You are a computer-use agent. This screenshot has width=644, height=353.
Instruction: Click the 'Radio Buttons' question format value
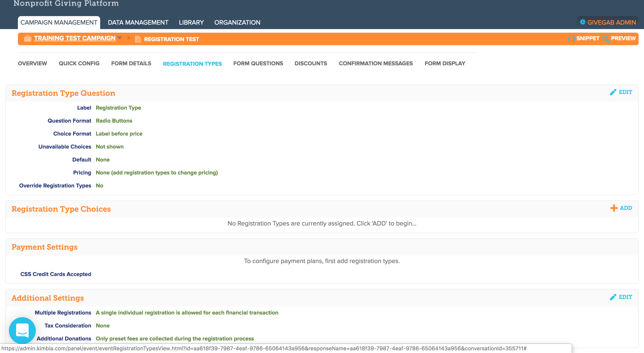[114, 121]
